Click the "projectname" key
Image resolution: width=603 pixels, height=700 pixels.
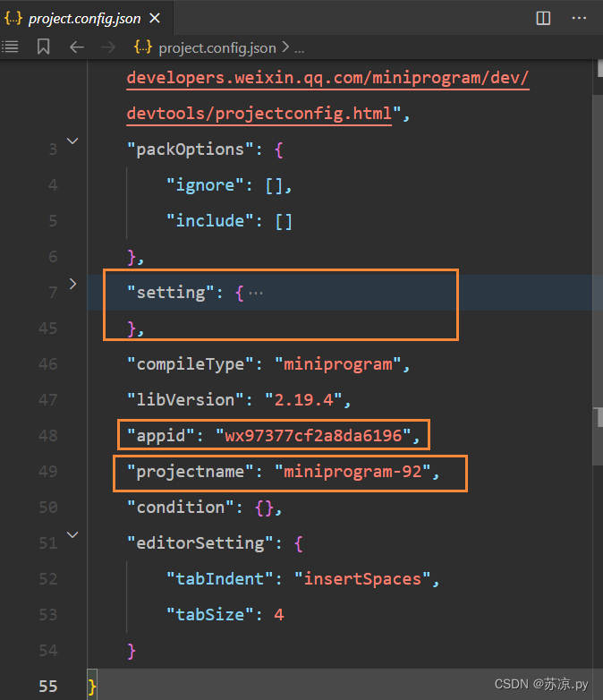tap(191, 472)
